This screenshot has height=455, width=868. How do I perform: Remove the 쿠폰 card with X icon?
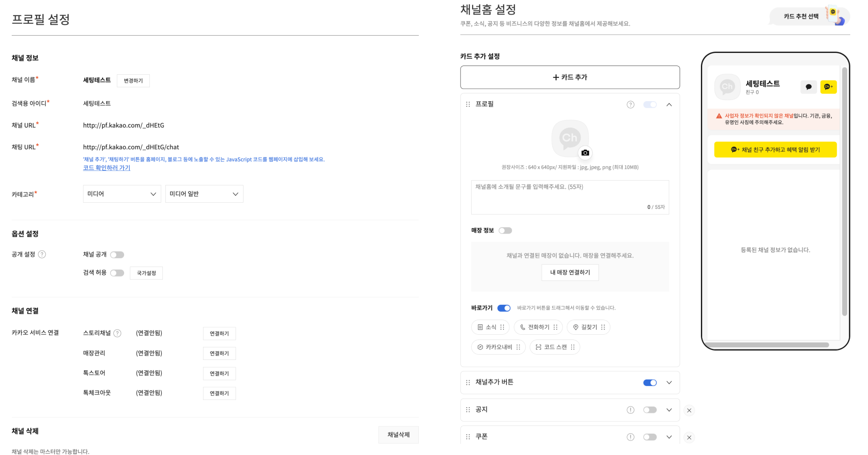click(689, 437)
